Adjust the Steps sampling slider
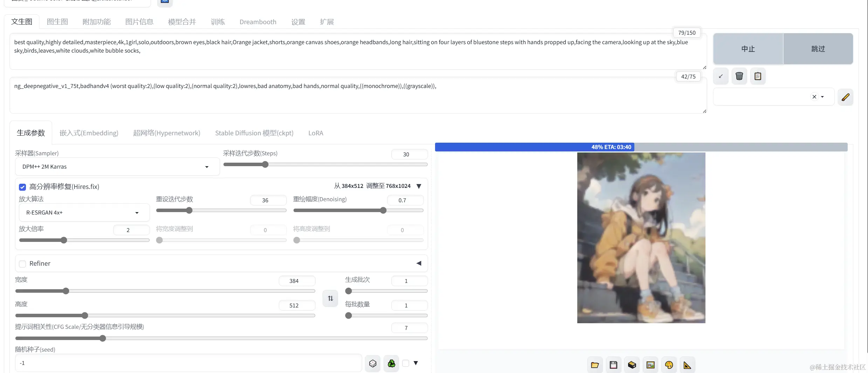 click(x=325, y=164)
